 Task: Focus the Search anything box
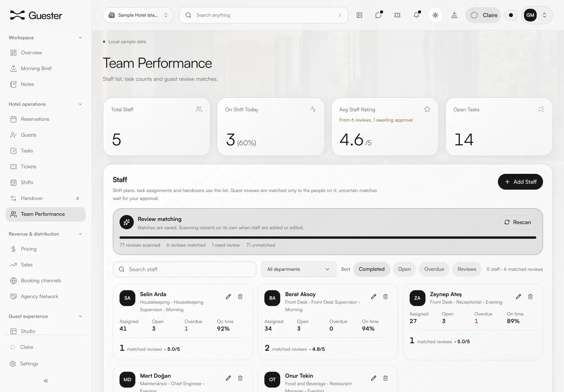click(263, 15)
